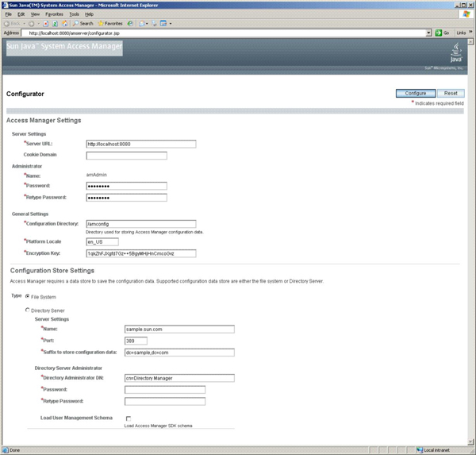This screenshot has height=455, width=476.
Task: Open the File menu
Action: (9, 14)
